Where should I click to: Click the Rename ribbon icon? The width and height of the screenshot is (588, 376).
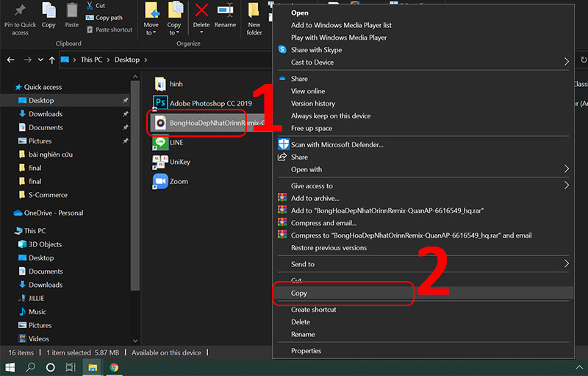pos(225,11)
